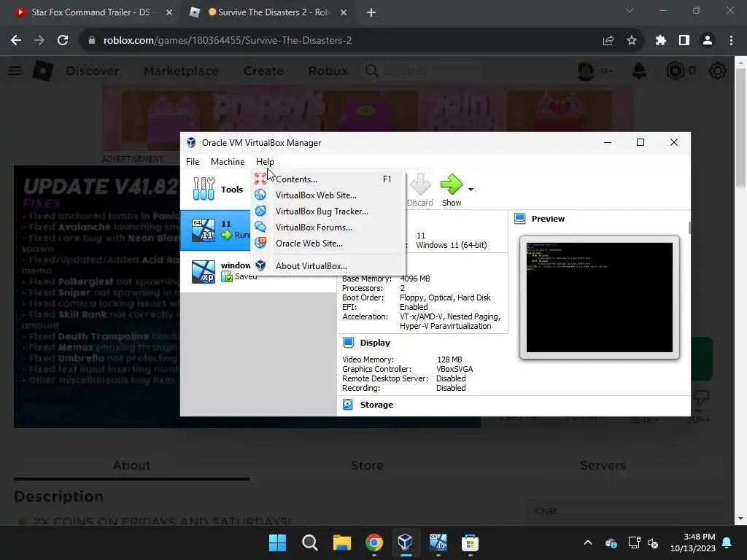Open taskbar Search
This screenshot has height=560, width=747.
(309, 542)
